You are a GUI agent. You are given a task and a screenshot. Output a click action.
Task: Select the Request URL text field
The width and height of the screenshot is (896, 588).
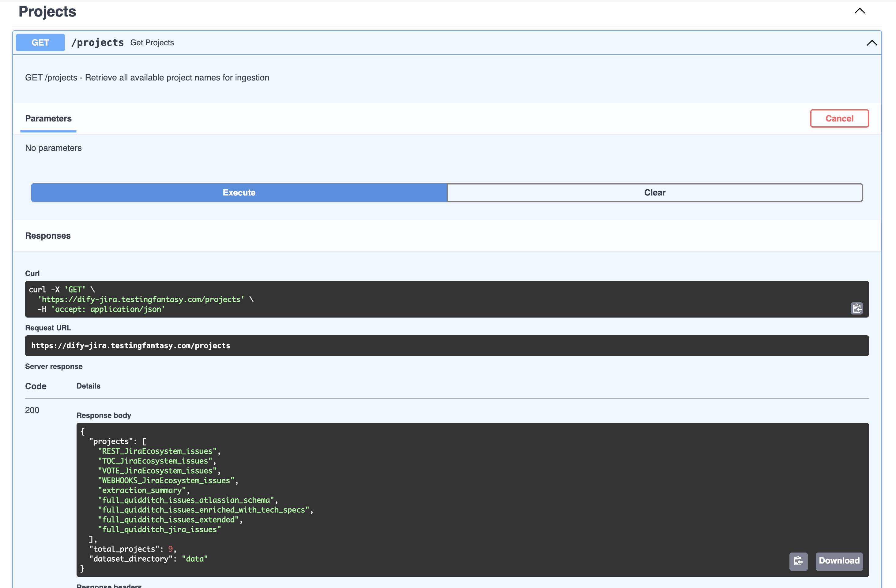pos(447,345)
